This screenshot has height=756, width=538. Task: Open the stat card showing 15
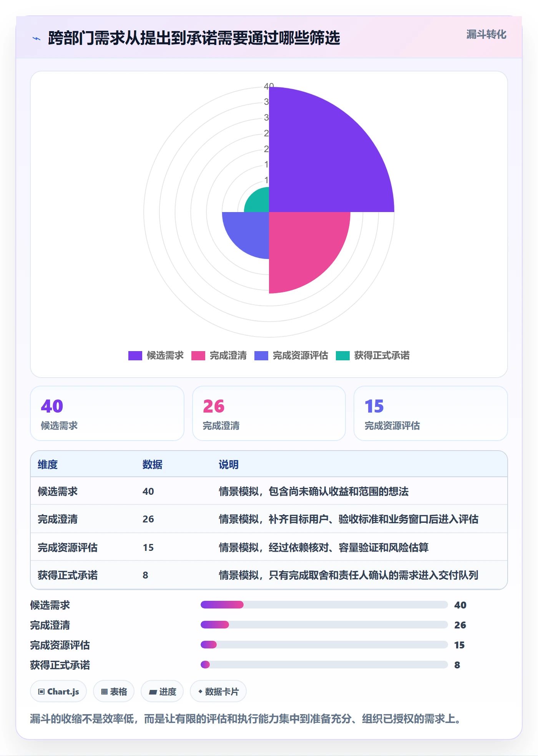[x=431, y=413]
